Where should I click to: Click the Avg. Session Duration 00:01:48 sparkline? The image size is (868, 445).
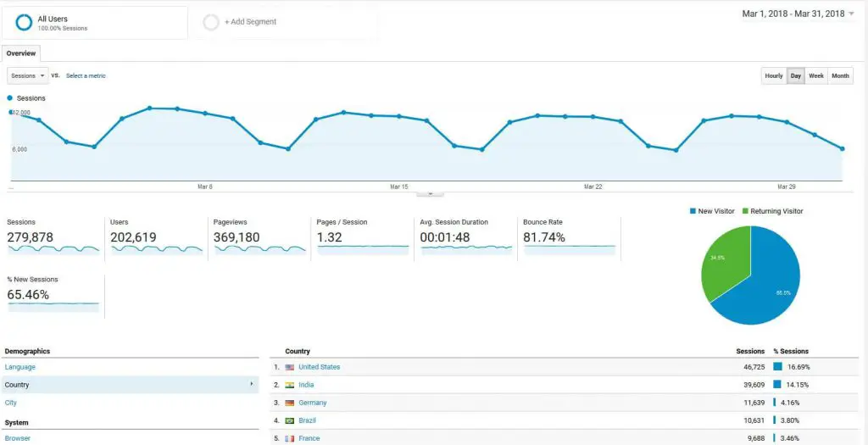coord(467,249)
